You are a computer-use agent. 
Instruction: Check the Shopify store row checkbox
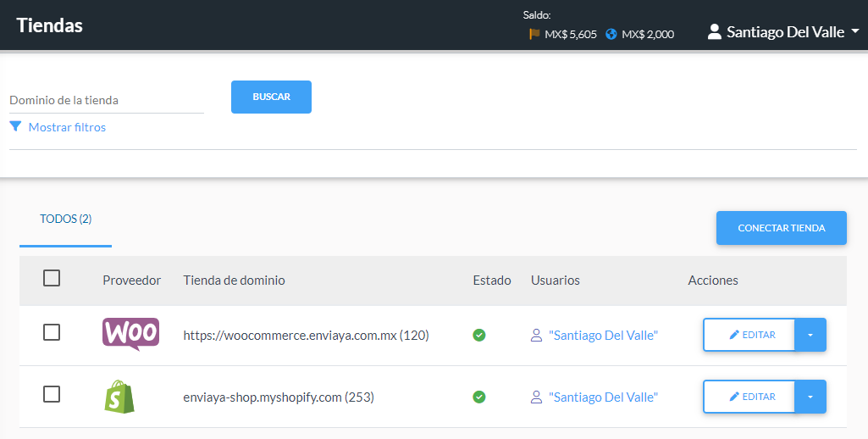click(52, 394)
